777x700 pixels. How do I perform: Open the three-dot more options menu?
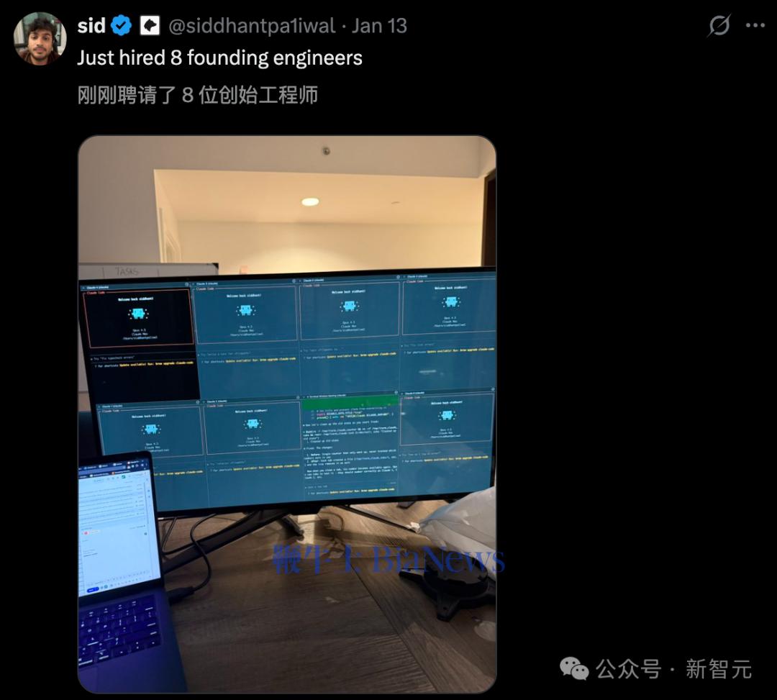755,26
